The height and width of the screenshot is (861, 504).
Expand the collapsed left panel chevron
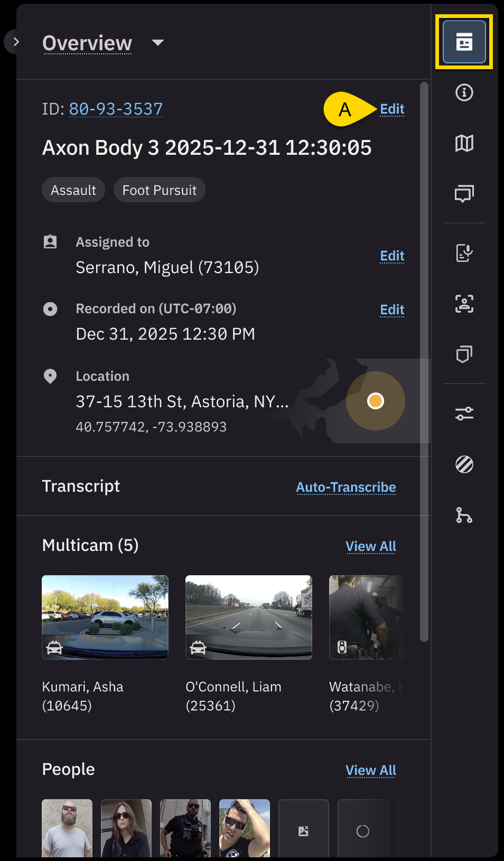click(16, 42)
